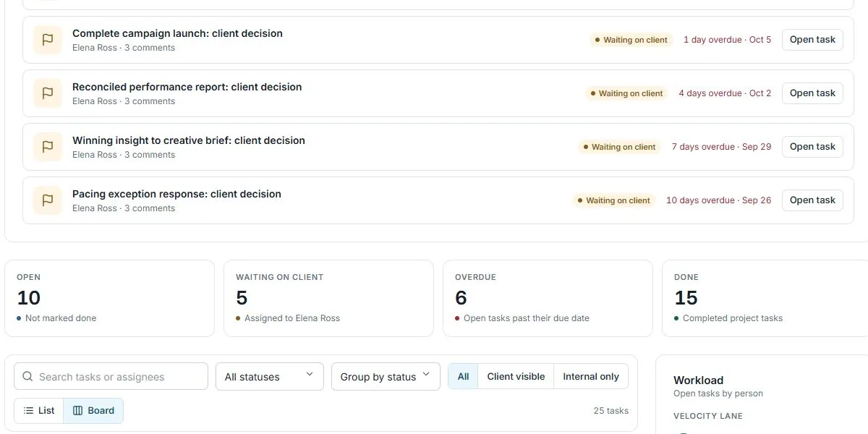Click flag icon for Complete campaign launch task
868x434 pixels.
pos(48,40)
